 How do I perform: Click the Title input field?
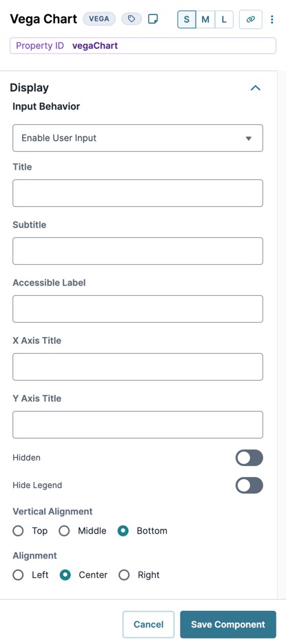click(138, 193)
